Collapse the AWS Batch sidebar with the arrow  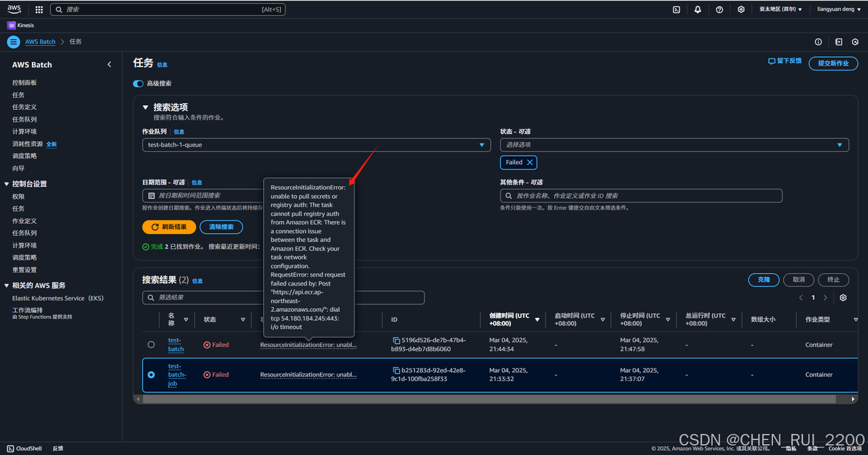click(109, 64)
